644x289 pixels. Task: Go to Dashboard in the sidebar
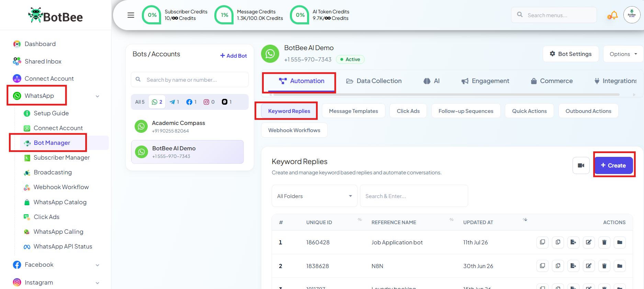tap(40, 44)
